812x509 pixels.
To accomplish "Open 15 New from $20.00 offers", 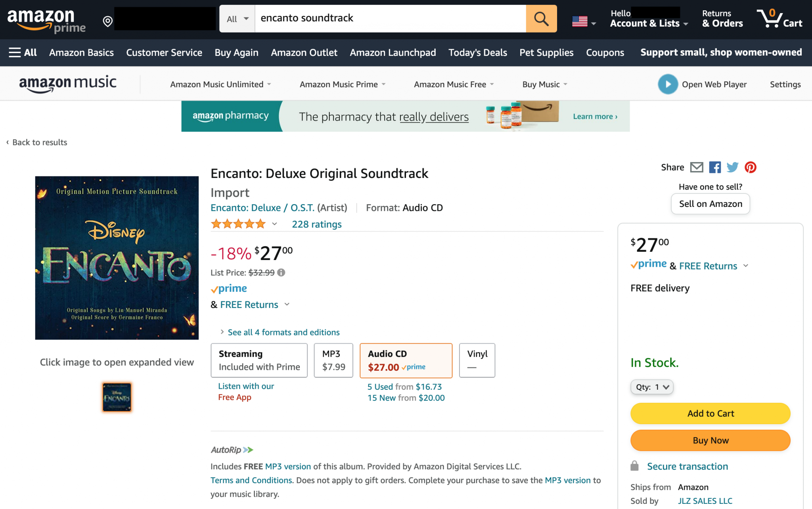I will [406, 398].
